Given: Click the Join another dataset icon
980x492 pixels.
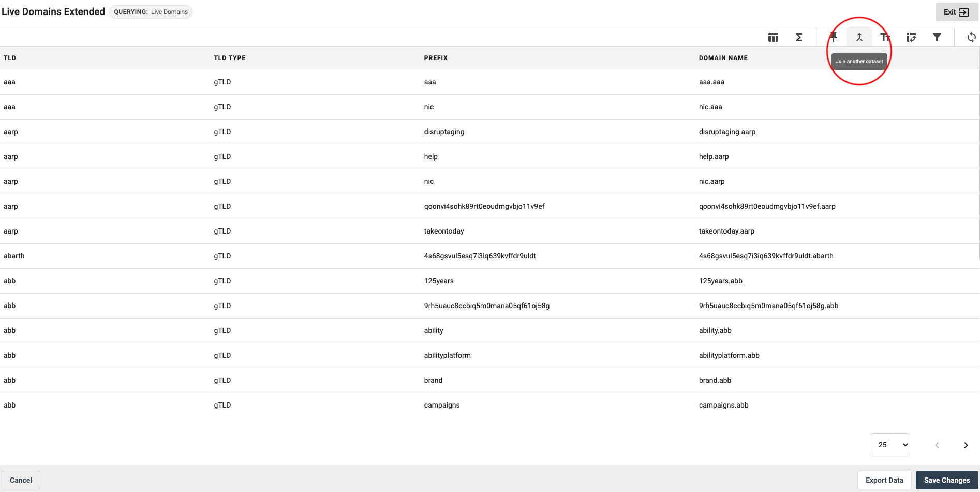Looking at the screenshot, I should point(859,37).
